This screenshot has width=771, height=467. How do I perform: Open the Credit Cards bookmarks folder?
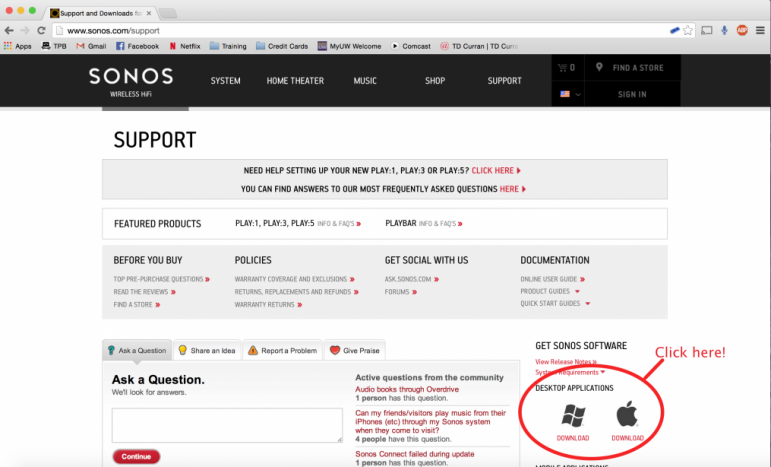click(x=282, y=46)
